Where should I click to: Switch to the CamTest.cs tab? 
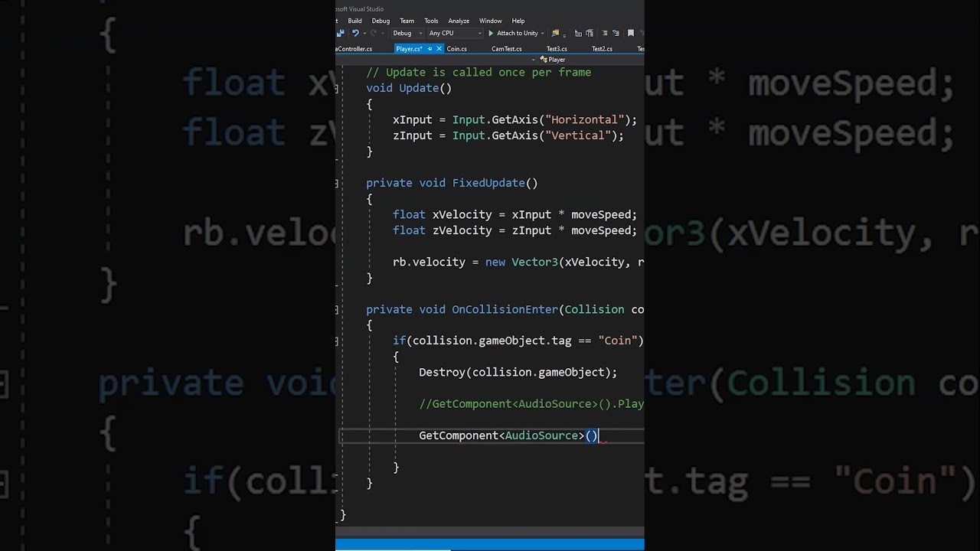pos(507,49)
